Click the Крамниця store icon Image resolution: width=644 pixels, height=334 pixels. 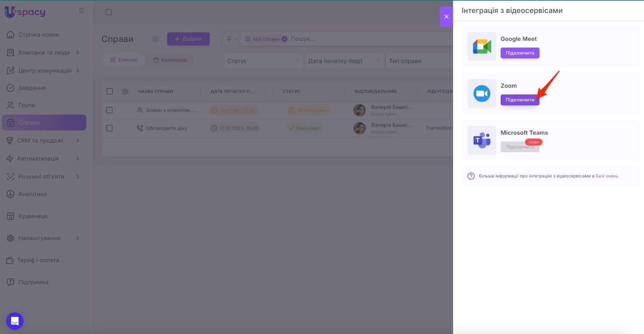point(10,216)
